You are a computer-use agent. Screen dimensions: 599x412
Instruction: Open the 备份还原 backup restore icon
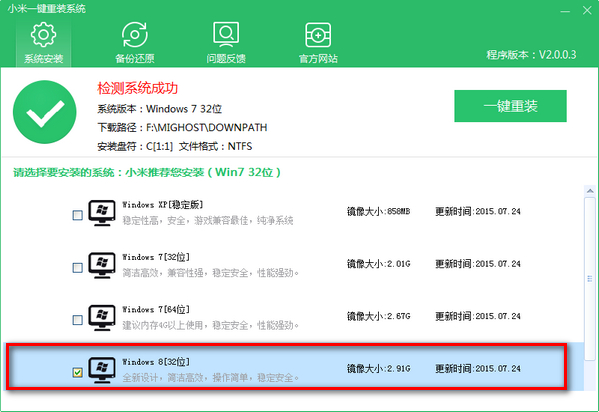[x=134, y=35]
